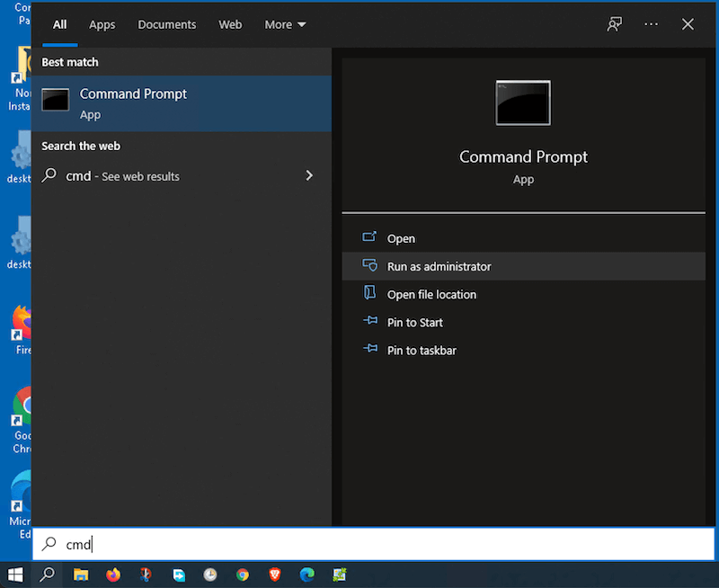Click the Run as administrator shield icon

tap(369, 266)
